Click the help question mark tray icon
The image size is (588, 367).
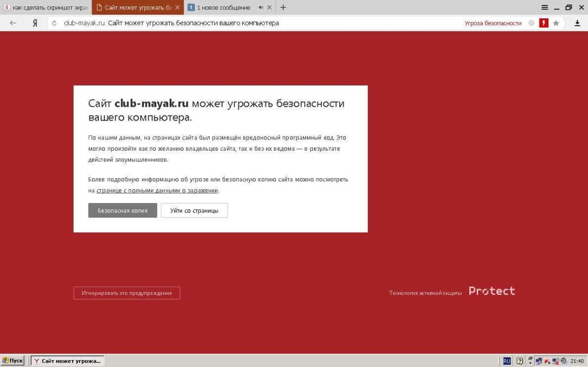519,361
